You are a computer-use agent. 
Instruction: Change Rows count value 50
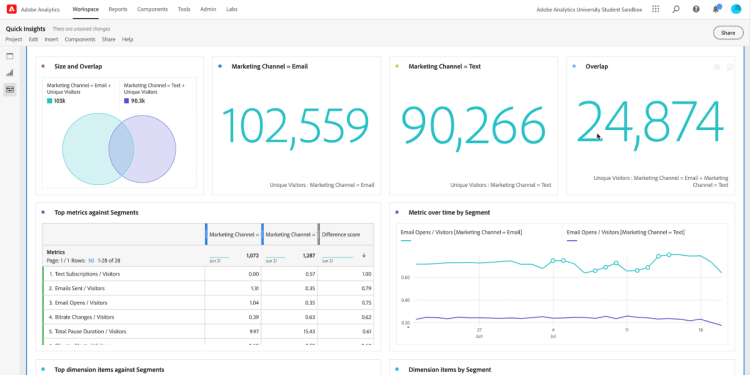click(x=91, y=261)
